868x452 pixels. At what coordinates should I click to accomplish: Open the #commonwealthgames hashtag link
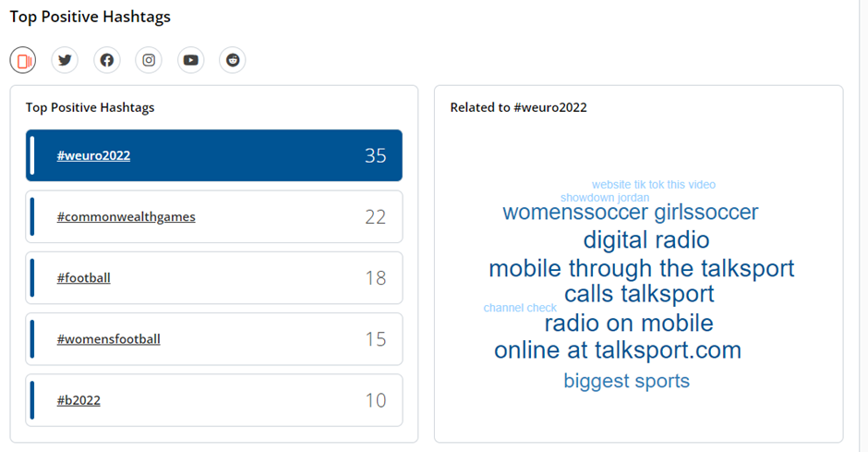(126, 216)
